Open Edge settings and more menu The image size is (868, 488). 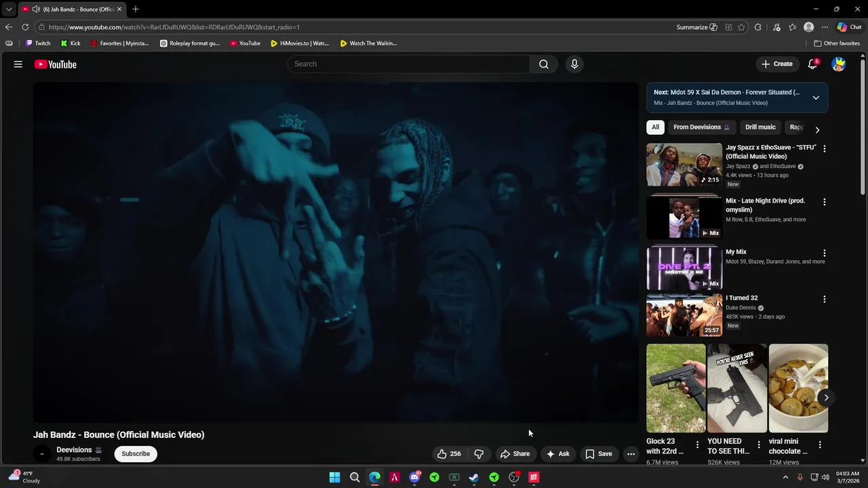click(x=825, y=27)
